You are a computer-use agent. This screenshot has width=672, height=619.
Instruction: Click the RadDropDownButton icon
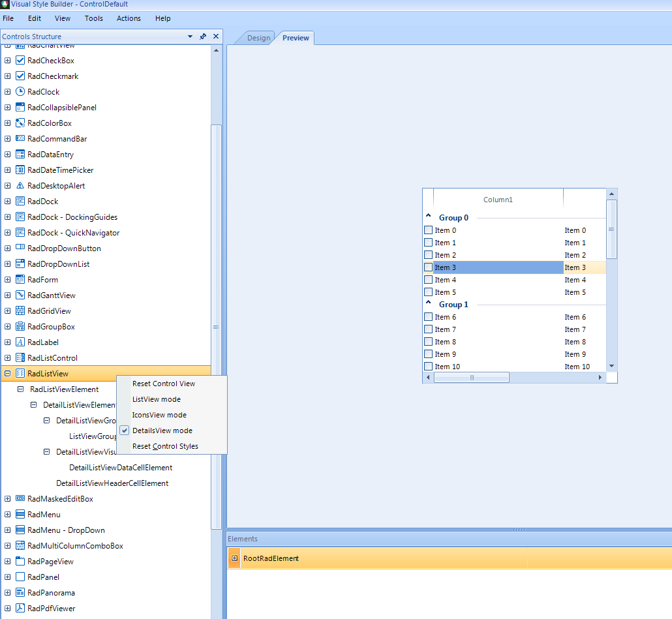(20, 247)
